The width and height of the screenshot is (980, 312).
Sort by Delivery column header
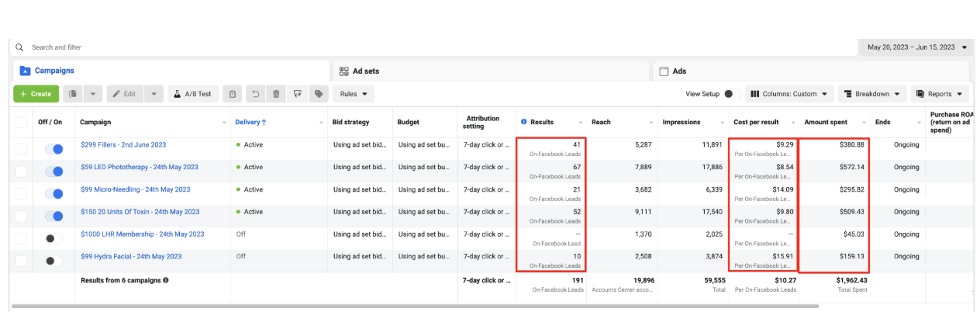tap(250, 122)
